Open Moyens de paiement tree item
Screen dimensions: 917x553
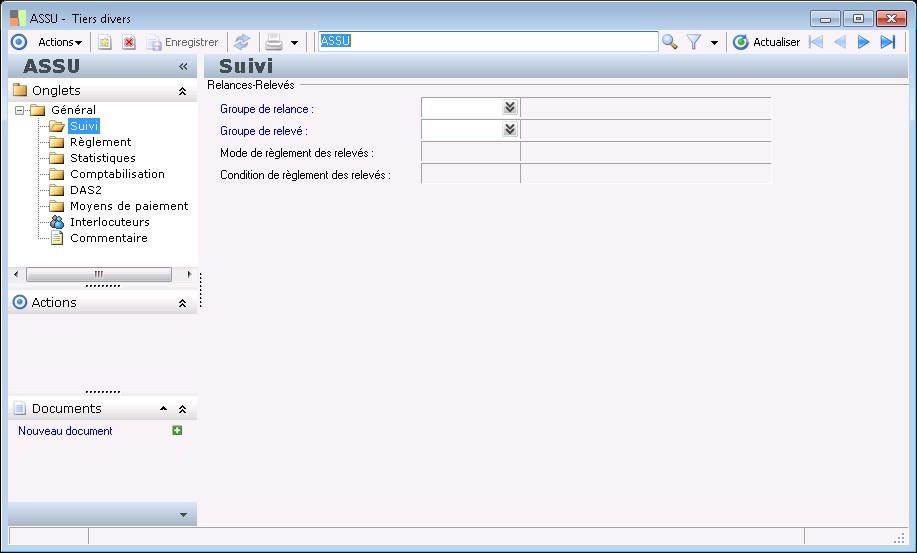click(x=129, y=206)
